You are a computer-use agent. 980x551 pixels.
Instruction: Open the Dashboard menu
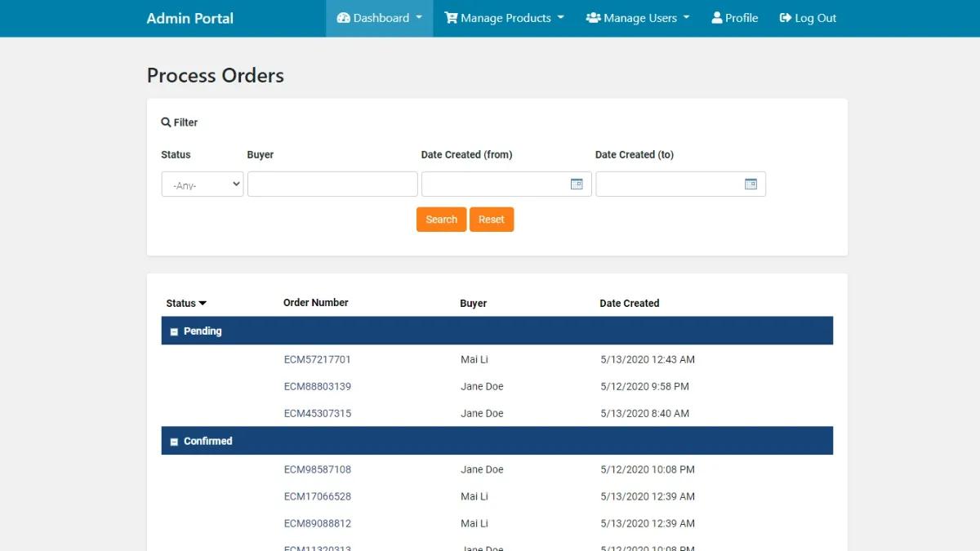pos(380,18)
